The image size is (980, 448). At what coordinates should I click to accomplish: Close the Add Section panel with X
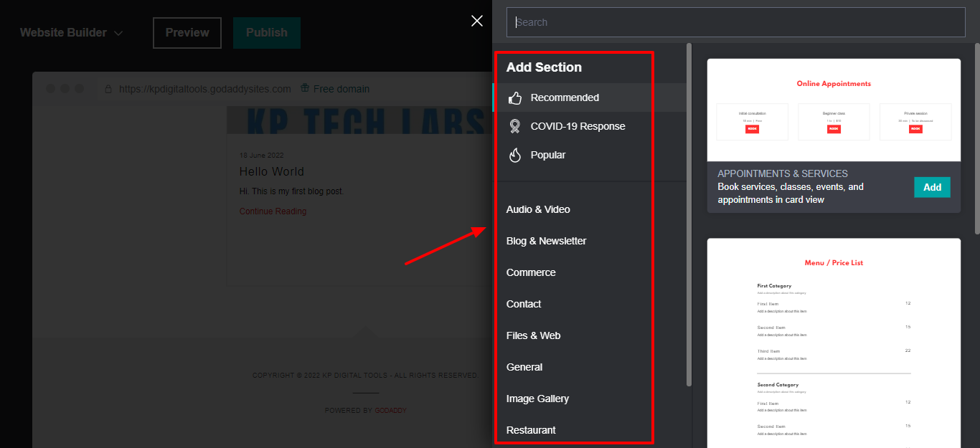(x=477, y=22)
